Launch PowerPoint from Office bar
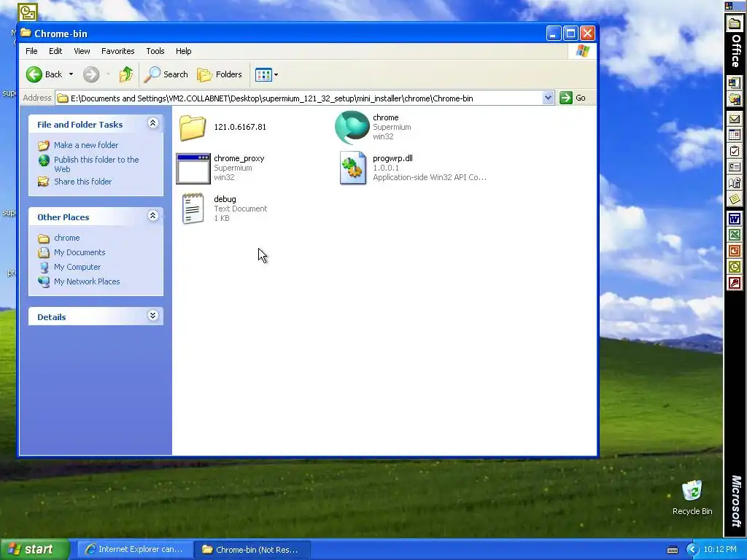 tap(734, 251)
